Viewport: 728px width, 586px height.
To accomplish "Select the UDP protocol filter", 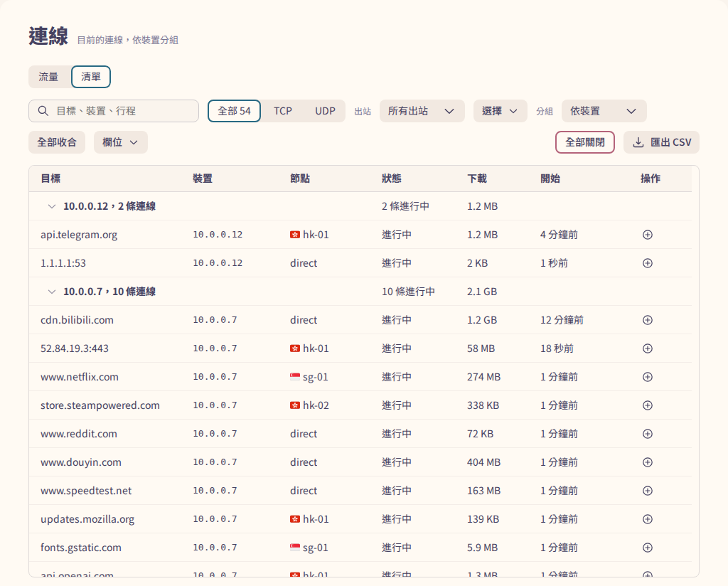I will 325,111.
